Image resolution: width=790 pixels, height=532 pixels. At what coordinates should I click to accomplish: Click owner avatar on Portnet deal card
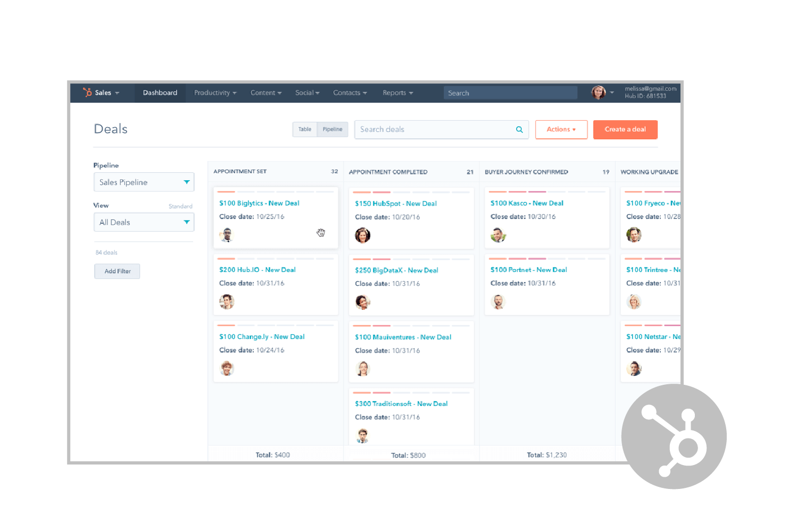coord(498,302)
